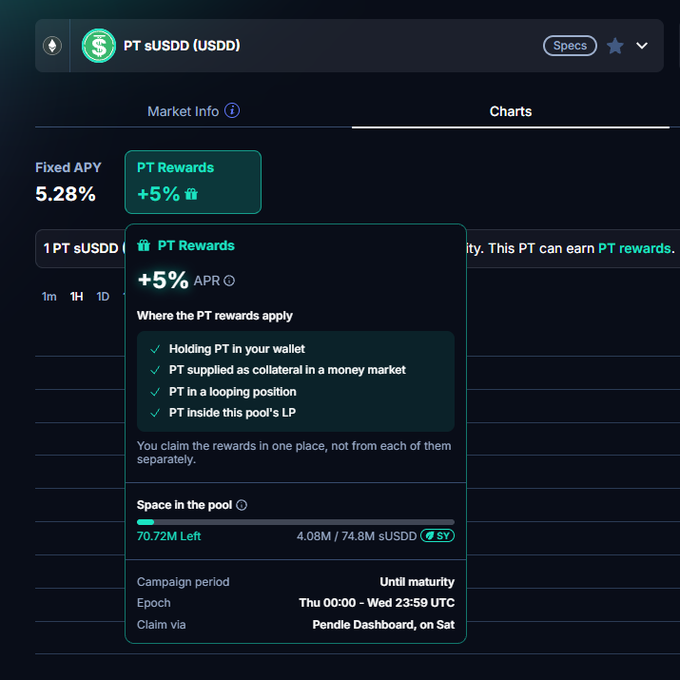This screenshot has height=680, width=680.
Task: Select the PT Rewards card
Action: tap(193, 182)
